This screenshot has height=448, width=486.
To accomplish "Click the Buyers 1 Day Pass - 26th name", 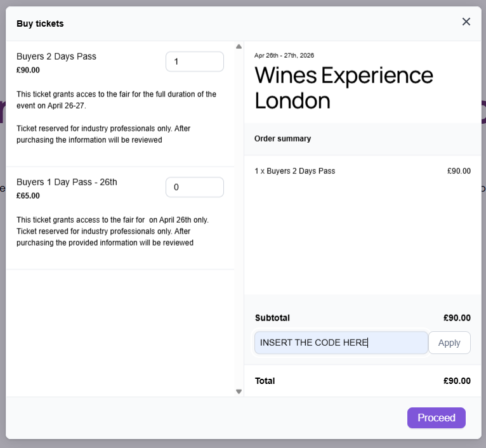I will (x=67, y=182).
